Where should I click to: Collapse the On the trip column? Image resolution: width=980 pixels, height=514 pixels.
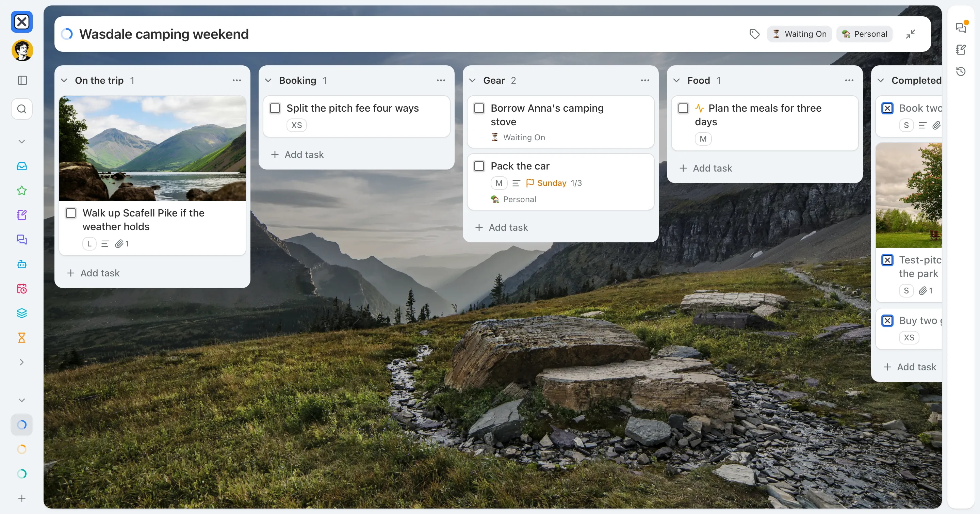64,81
